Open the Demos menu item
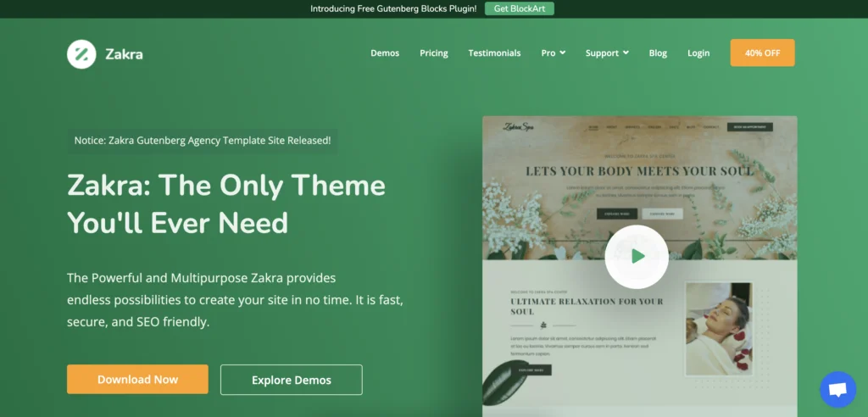 click(385, 53)
